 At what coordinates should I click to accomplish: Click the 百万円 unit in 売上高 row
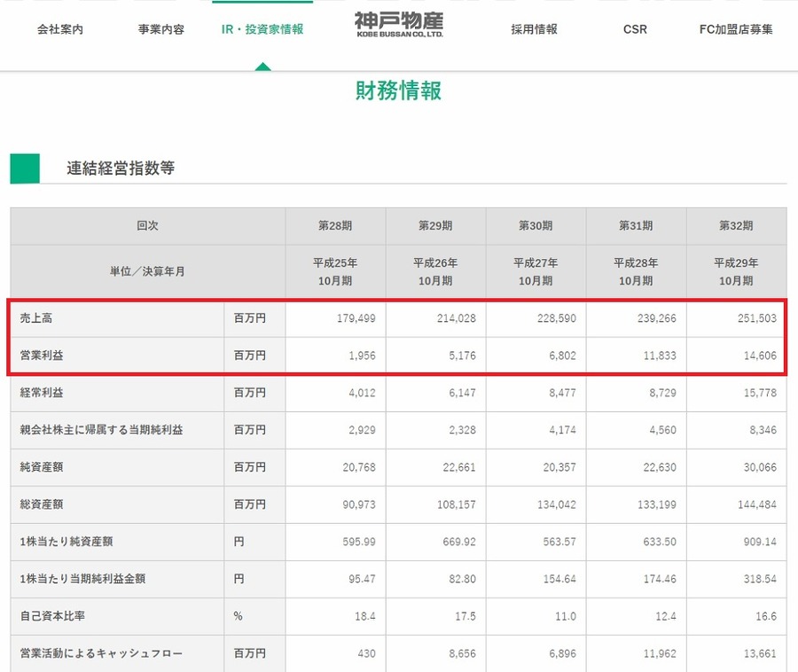tap(249, 318)
